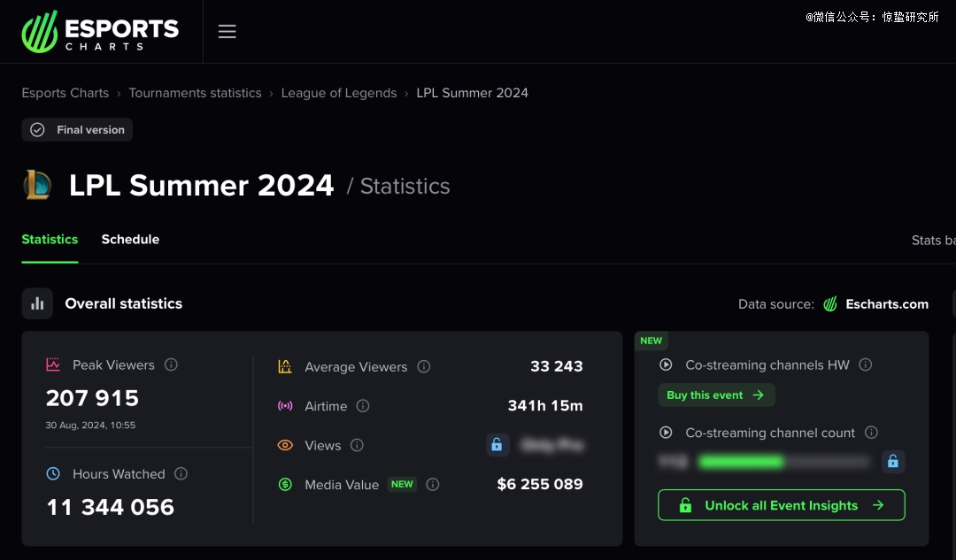The image size is (956, 560).
Task: Click info icon beside Hours Watched
Action: point(181,474)
